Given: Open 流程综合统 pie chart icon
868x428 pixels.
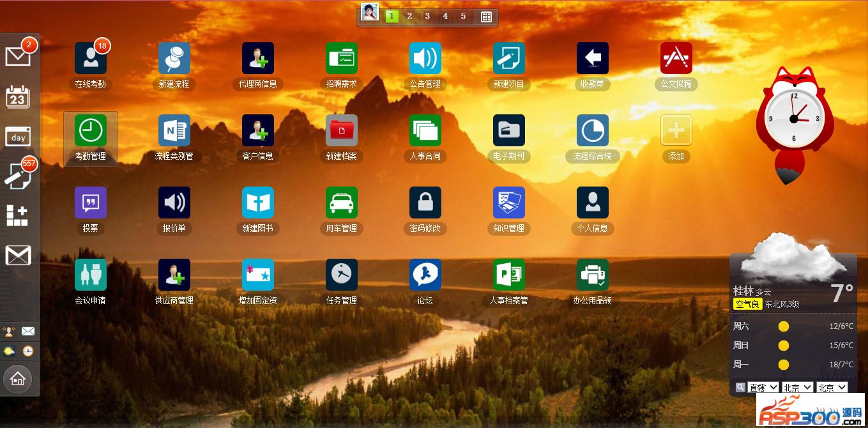Looking at the screenshot, I should [x=593, y=130].
